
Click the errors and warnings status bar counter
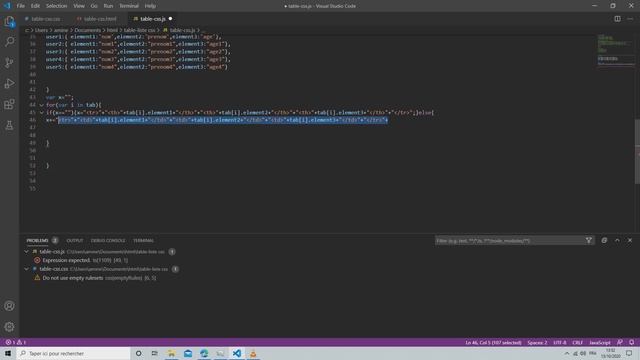(16, 342)
